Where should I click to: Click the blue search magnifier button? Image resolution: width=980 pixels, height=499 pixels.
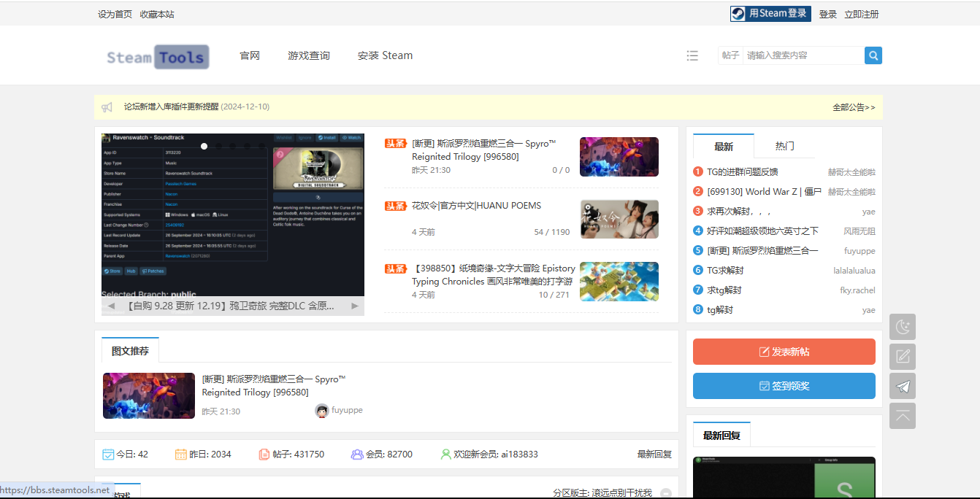coord(873,55)
